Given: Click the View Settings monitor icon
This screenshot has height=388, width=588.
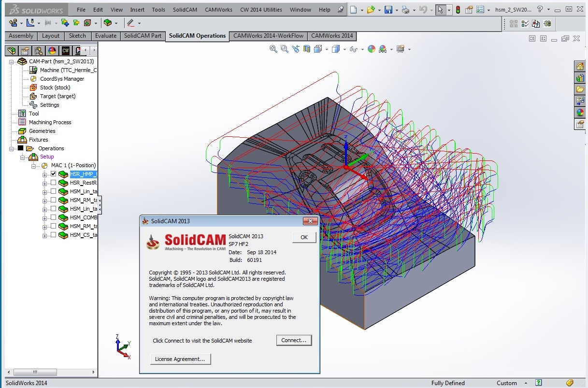Looking at the screenshot, I should pyautogui.click(x=400, y=49).
